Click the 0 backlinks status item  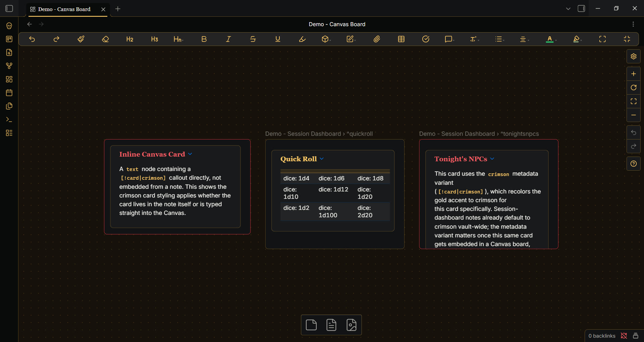point(602,336)
